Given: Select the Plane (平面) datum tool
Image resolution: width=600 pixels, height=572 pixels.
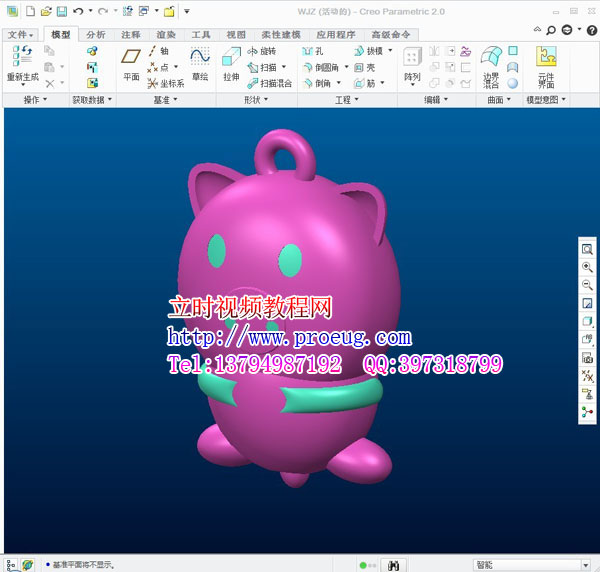Looking at the screenshot, I should (x=131, y=64).
